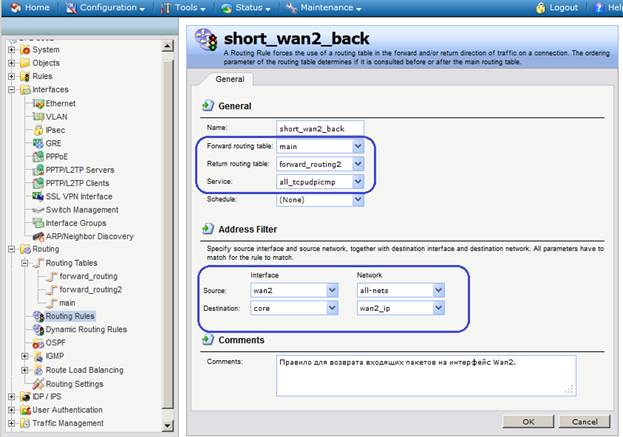Click the PPPoE icon
Image resolution: width=623 pixels, height=437 pixels.
(x=38, y=157)
